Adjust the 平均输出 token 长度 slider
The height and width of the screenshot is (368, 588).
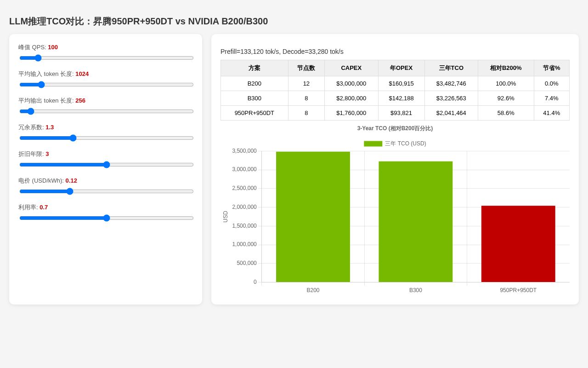(x=107, y=111)
